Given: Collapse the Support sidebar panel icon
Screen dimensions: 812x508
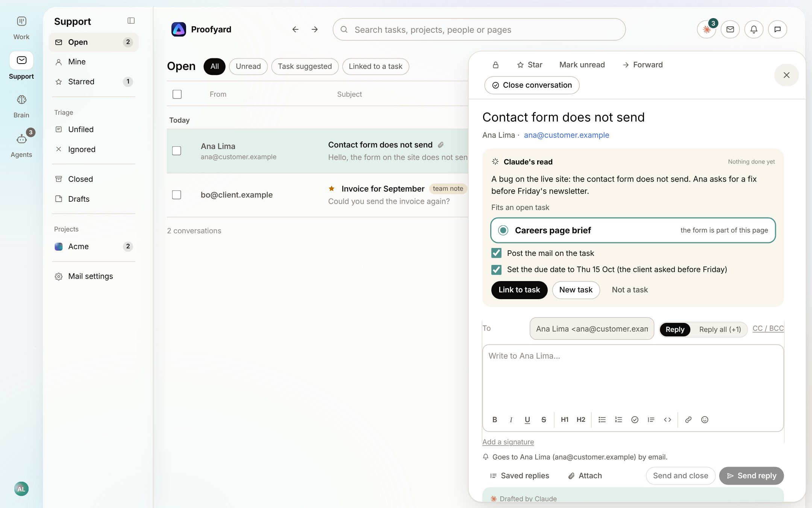Looking at the screenshot, I should [131, 21].
